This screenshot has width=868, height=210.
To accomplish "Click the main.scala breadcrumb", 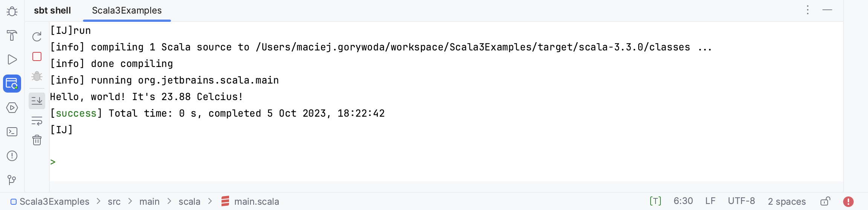I will [x=256, y=202].
